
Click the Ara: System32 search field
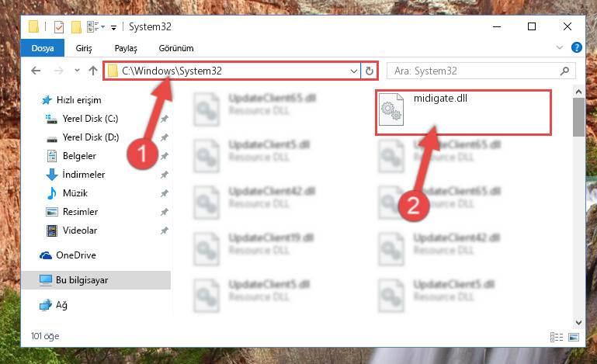pos(477,71)
